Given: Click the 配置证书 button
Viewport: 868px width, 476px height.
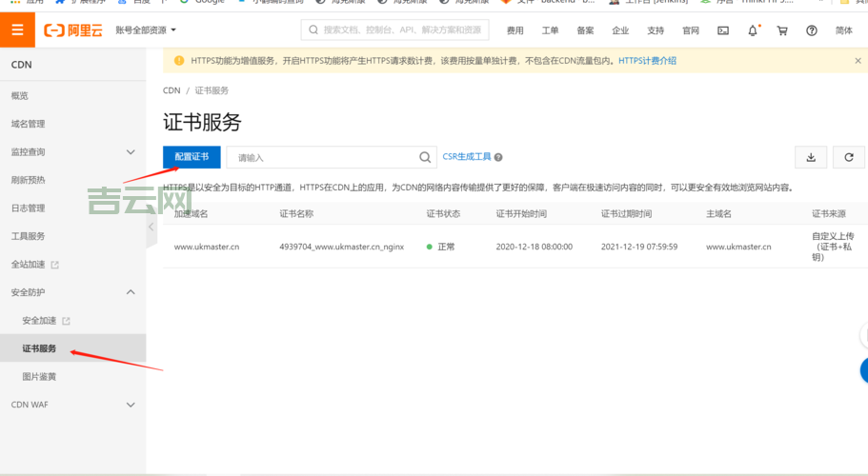Looking at the screenshot, I should (x=192, y=157).
